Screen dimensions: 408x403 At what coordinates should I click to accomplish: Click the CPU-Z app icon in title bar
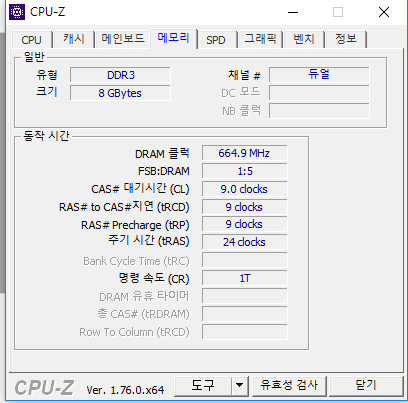17,12
